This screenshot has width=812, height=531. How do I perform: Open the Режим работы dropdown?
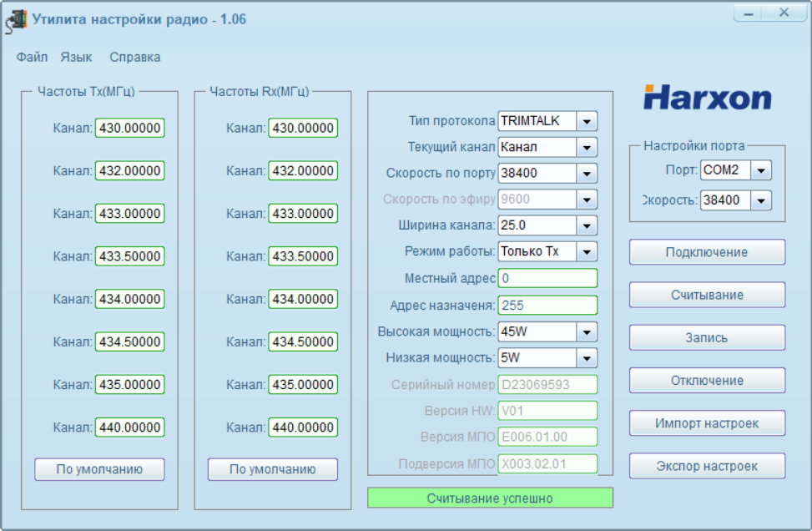(x=587, y=252)
